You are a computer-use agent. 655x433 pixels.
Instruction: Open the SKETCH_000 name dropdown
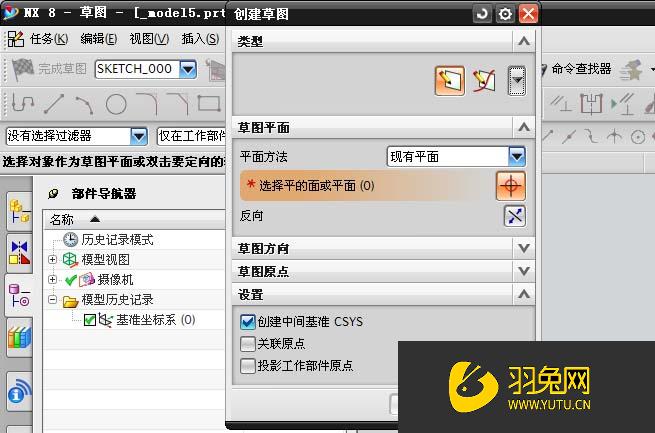[x=188, y=69]
